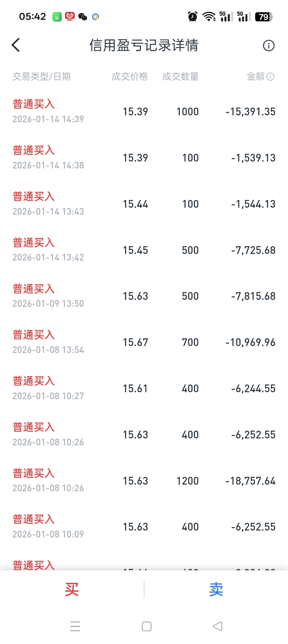
Task: Tap the battery indicator showing 79
Action: click(x=263, y=17)
